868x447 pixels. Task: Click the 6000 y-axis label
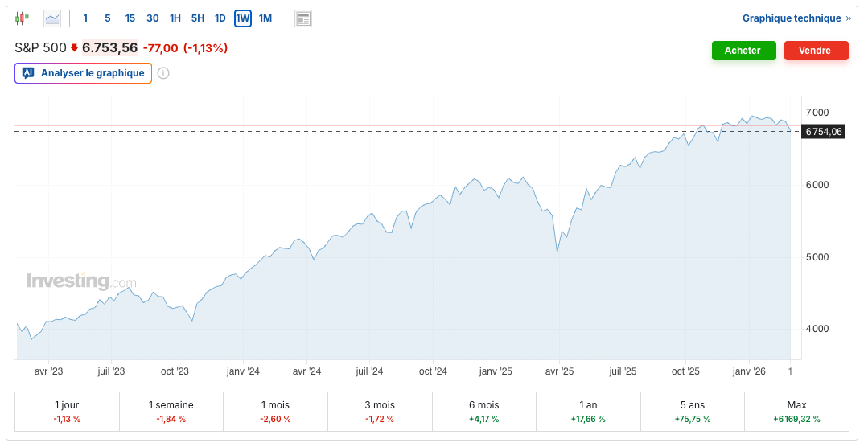(x=817, y=186)
